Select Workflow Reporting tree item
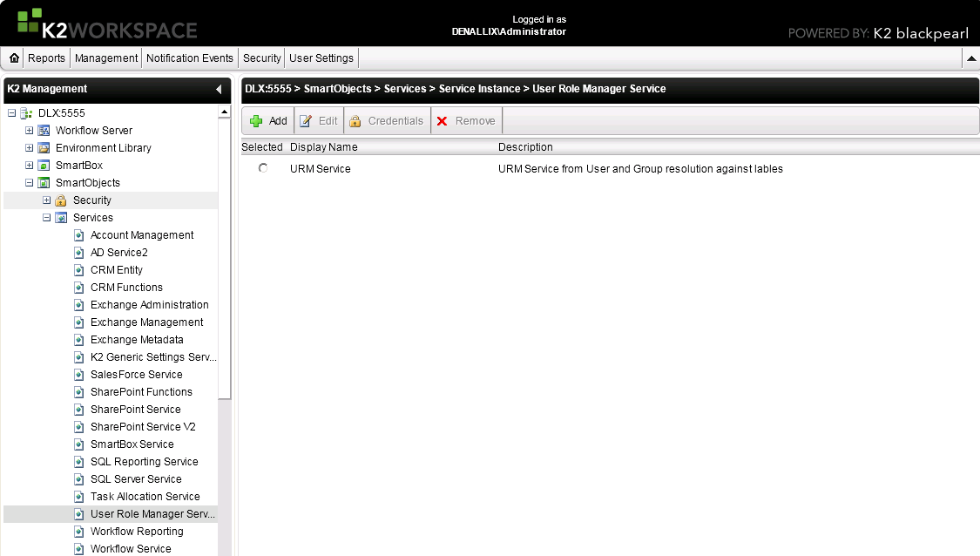980x556 pixels. tap(137, 532)
